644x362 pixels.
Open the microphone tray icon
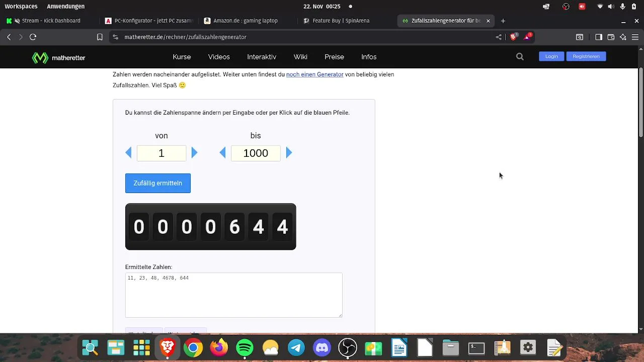623,7
